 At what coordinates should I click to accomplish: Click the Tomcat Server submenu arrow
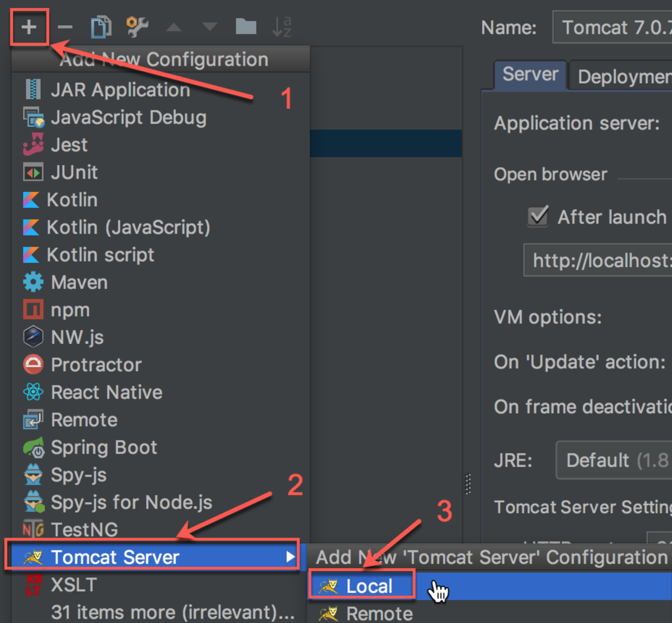click(x=291, y=557)
